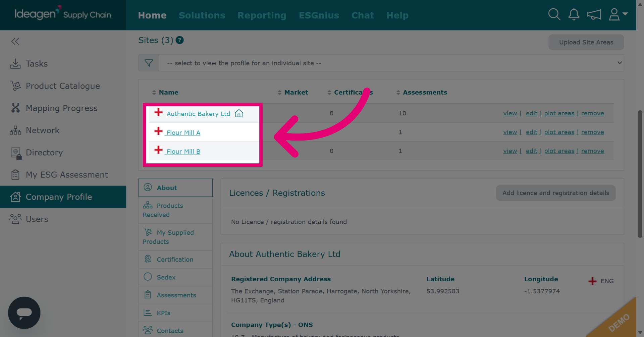This screenshot has width=644, height=337.
Task: View the Authentic Bakery Ltd row
Action: click(x=510, y=113)
